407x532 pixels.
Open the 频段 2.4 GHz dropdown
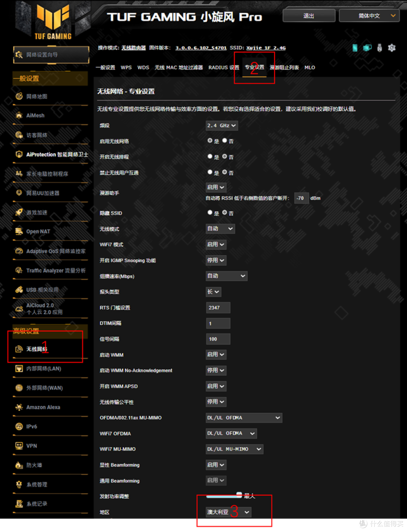pos(222,125)
